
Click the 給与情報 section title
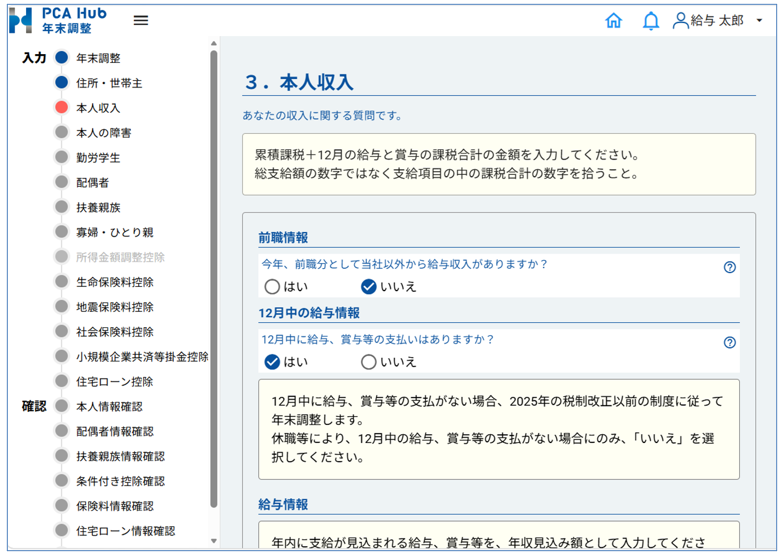point(283,505)
